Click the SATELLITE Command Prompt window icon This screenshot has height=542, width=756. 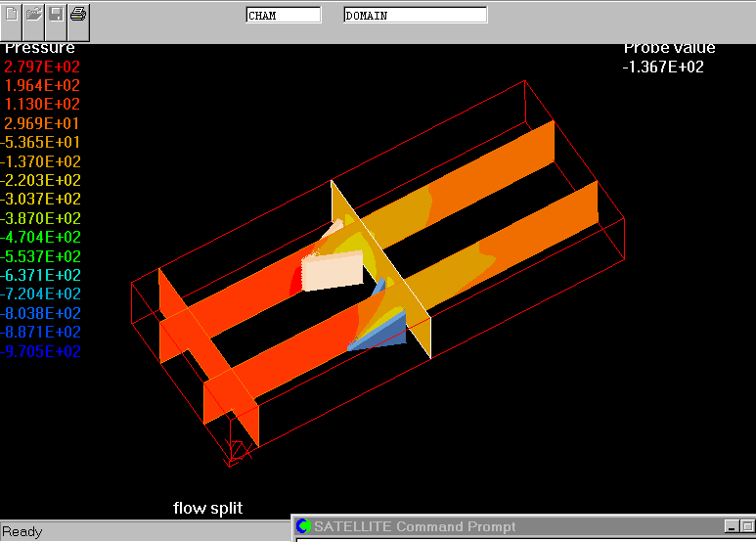(303, 527)
